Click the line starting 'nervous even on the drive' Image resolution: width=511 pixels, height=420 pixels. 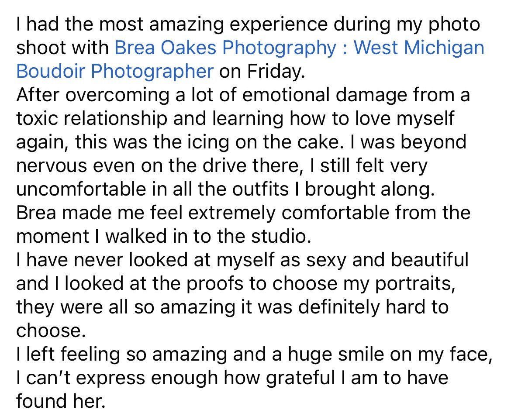221,165
